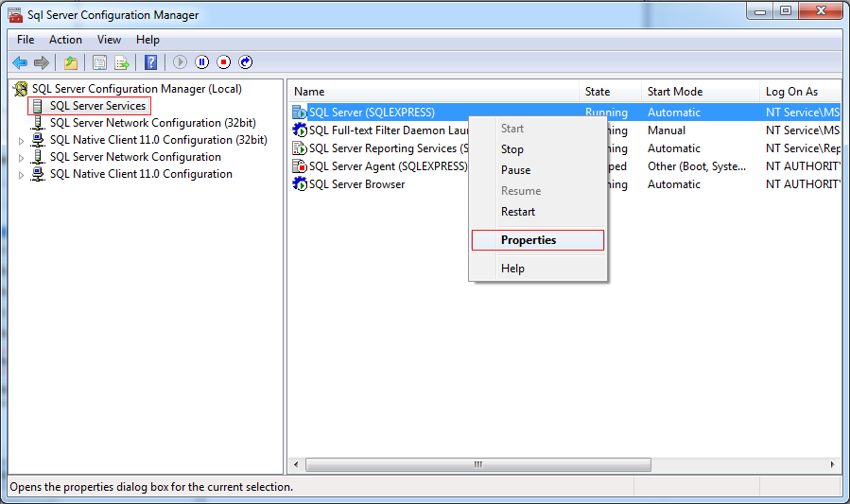850x504 pixels.
Task: Open the File menu
Action: [x=26, y=40]
